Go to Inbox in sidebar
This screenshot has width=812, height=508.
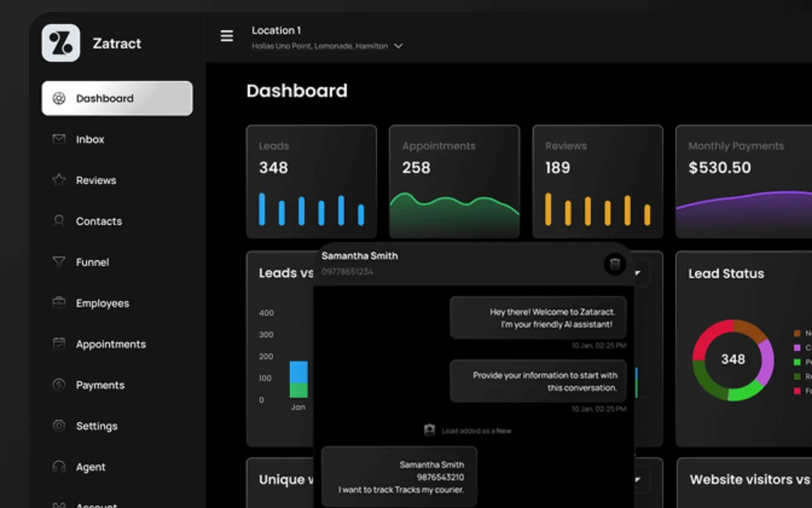click(x=90, y=139)
